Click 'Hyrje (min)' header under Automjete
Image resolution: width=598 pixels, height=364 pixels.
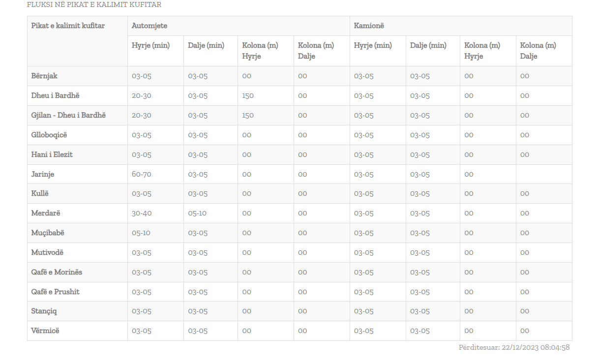coord(150,45)
